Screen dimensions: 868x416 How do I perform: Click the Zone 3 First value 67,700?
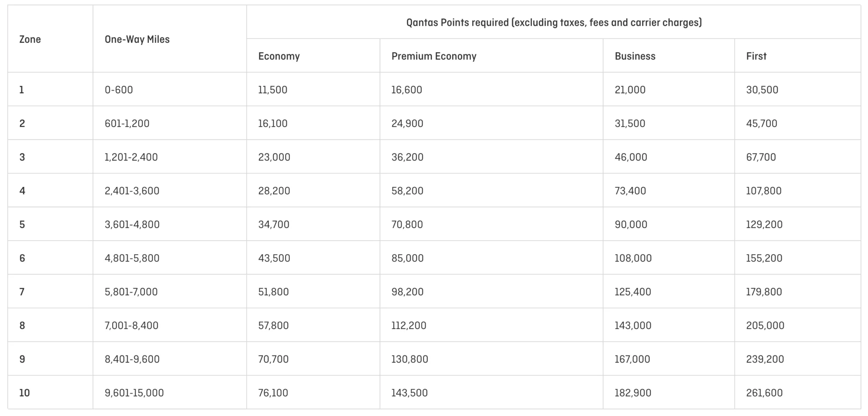[761, 157]
